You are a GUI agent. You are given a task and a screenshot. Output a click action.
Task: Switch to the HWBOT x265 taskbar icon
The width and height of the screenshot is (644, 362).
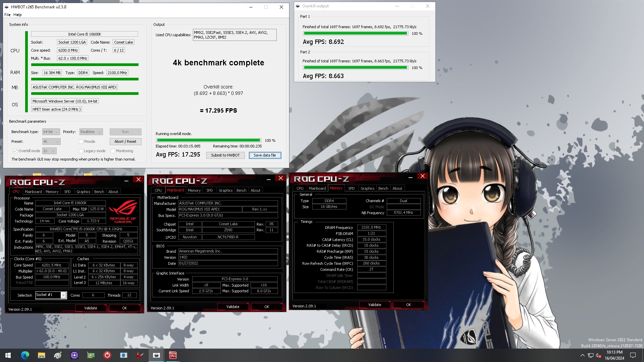(x=156, y=355)
